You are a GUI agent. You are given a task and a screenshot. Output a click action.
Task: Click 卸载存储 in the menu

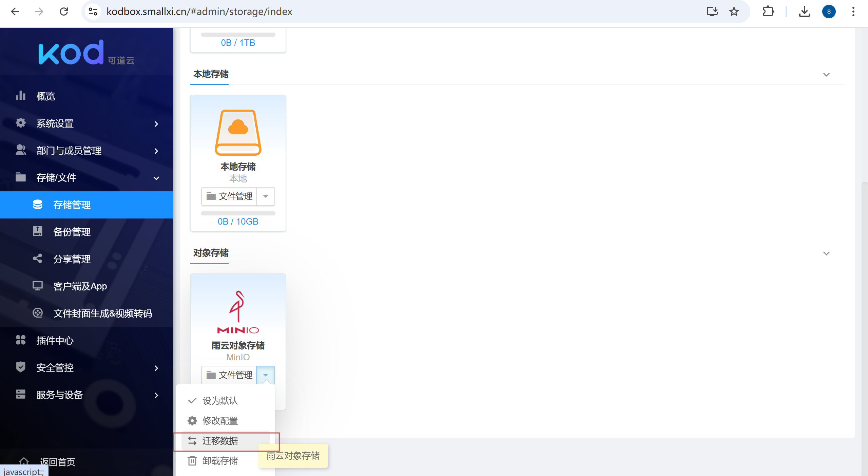pos(220,461)
